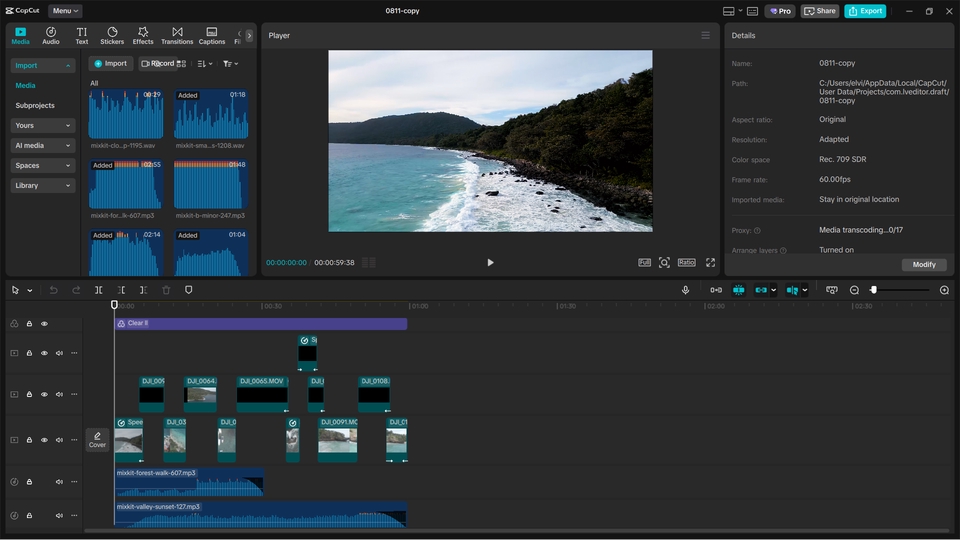Delete left of playhead icon
The width and height of the screenshot is (960, 540).
[x=121, y=290]
